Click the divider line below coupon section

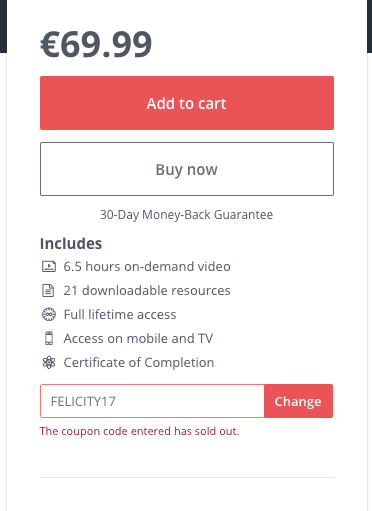(187, 477)
